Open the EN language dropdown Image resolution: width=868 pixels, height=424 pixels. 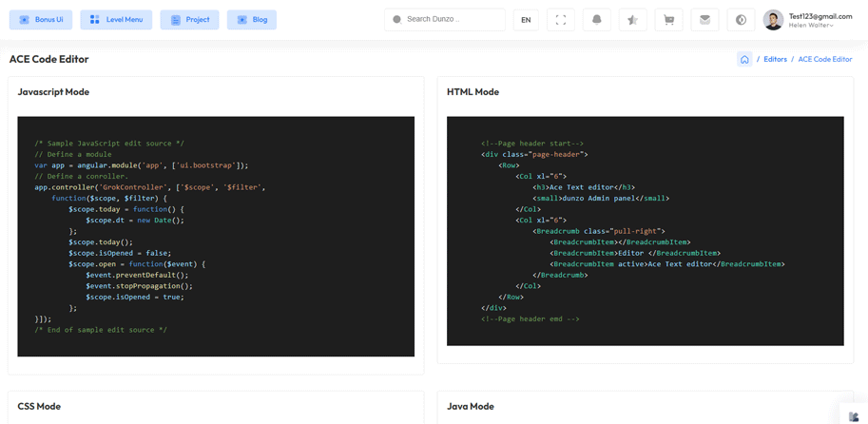526,20
